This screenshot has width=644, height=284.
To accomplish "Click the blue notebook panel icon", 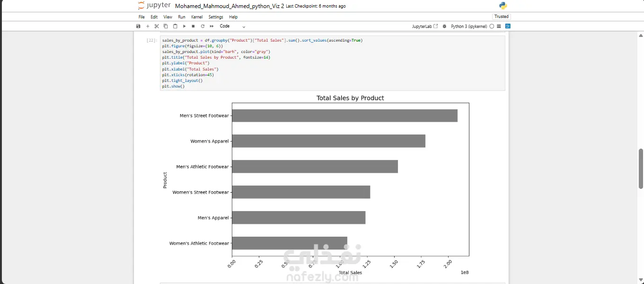I will pos(508,27).
